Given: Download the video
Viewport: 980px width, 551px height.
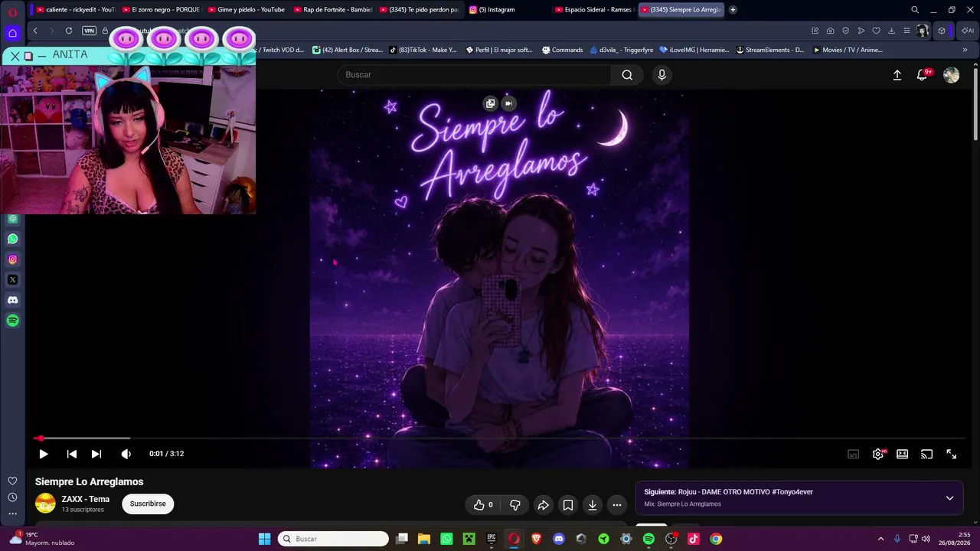Looking at the screenshot, I should (593, 505).
